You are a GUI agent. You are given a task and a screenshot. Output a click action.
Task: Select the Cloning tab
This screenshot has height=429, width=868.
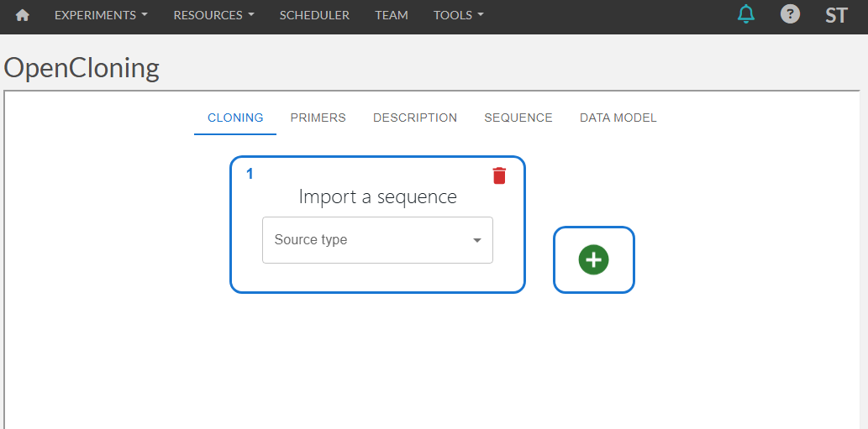[x=235, y=118]
